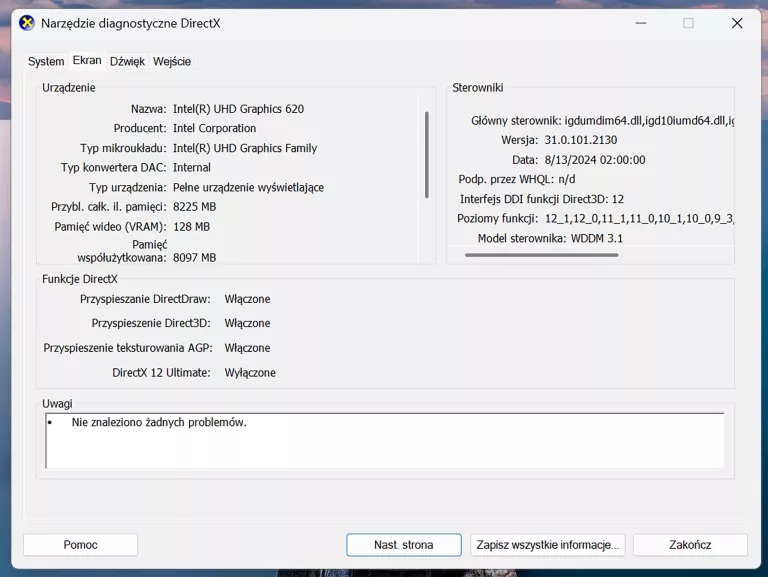The image size is (768, 577).
Task: Click the DirectX diagnostic tool title icon
Action: (27, 23)
